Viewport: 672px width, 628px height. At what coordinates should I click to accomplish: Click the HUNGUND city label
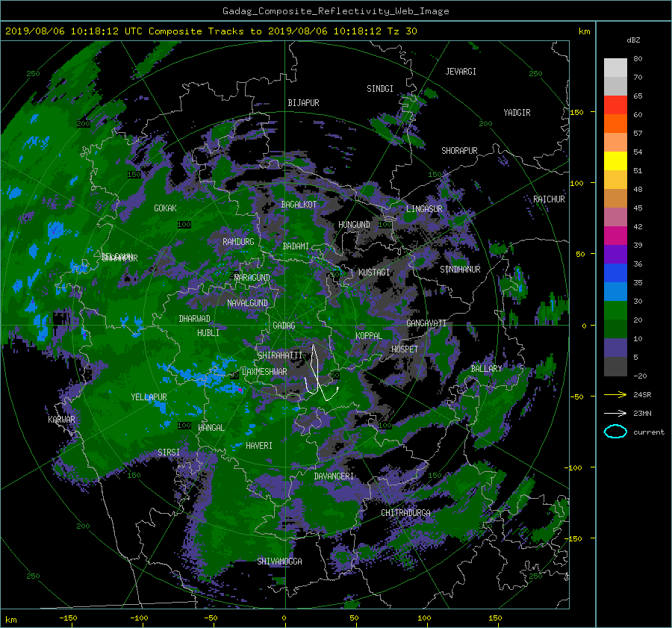point(354,225)
